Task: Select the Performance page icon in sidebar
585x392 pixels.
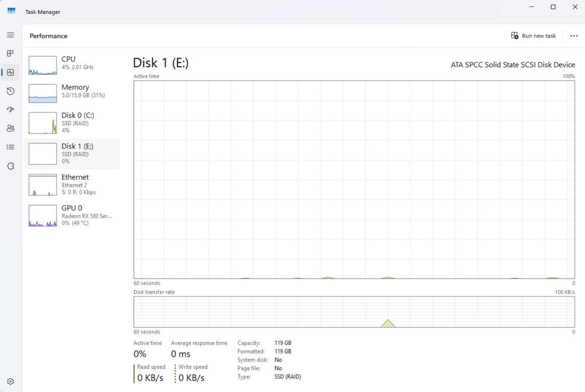Action: (11, 73)
